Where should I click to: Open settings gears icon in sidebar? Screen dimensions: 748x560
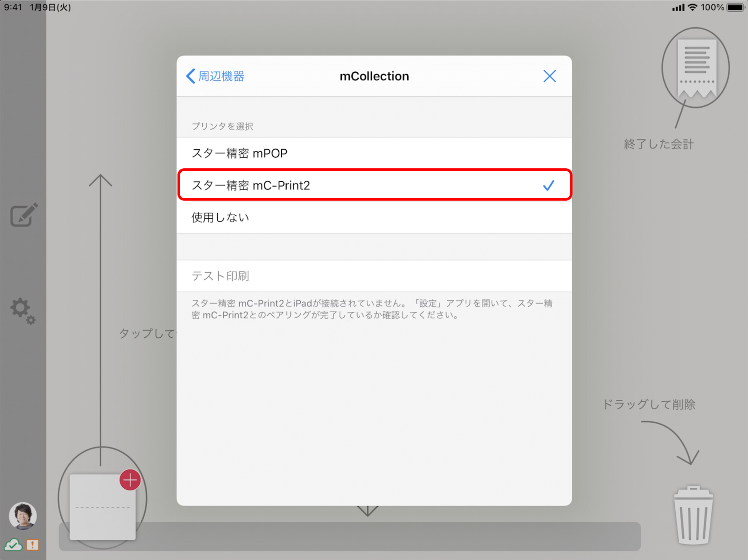(x=23, y=311)
